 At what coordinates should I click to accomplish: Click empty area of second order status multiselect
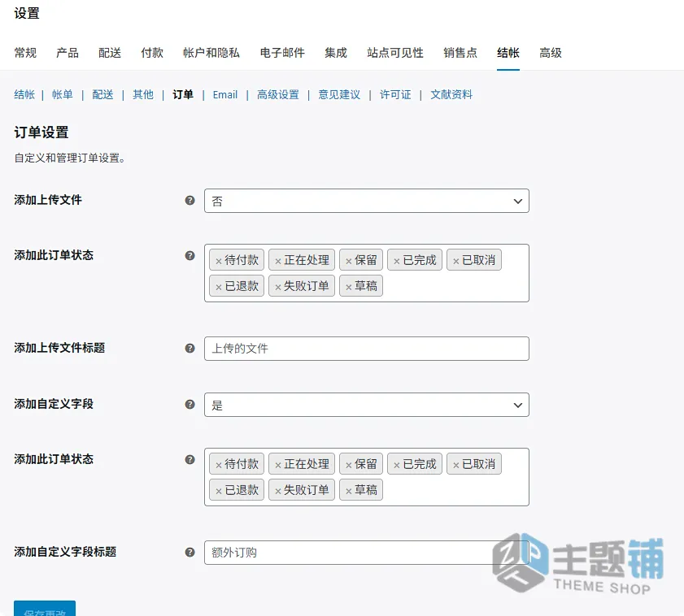pos(454,491)
